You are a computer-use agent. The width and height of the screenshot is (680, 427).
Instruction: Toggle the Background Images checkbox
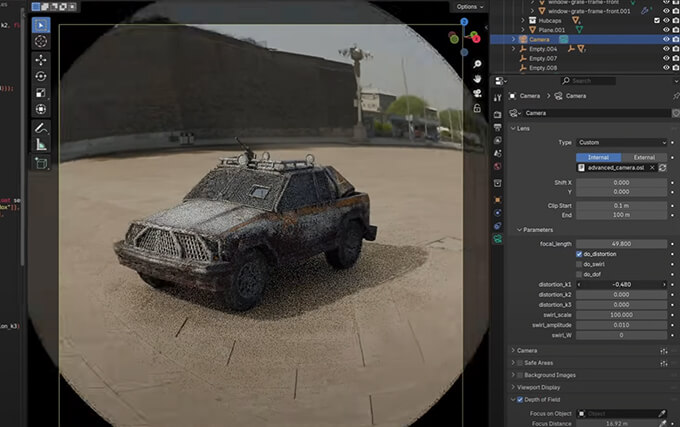click(520, 375)
